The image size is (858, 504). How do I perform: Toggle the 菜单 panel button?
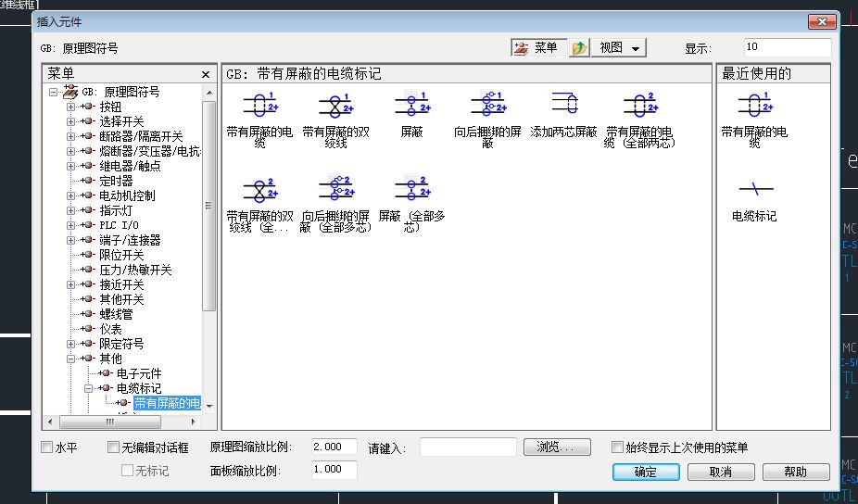click(x=536, y=48)
